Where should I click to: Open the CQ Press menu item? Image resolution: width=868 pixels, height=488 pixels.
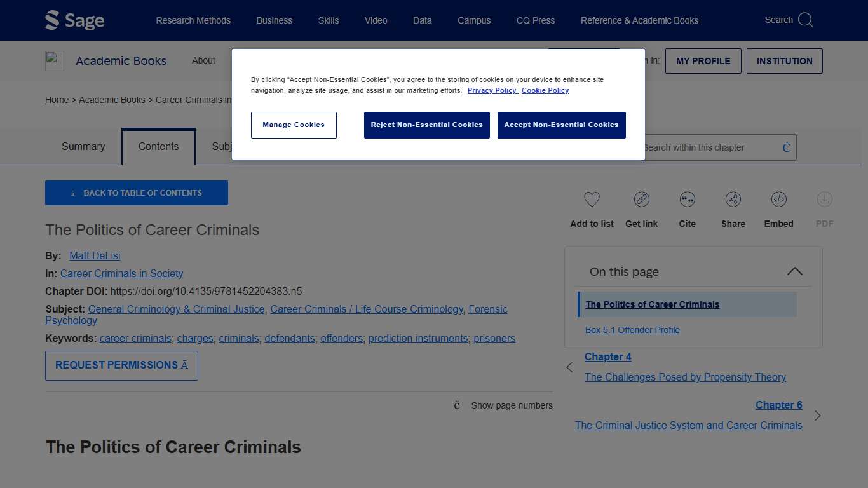[x=535, y=20]
